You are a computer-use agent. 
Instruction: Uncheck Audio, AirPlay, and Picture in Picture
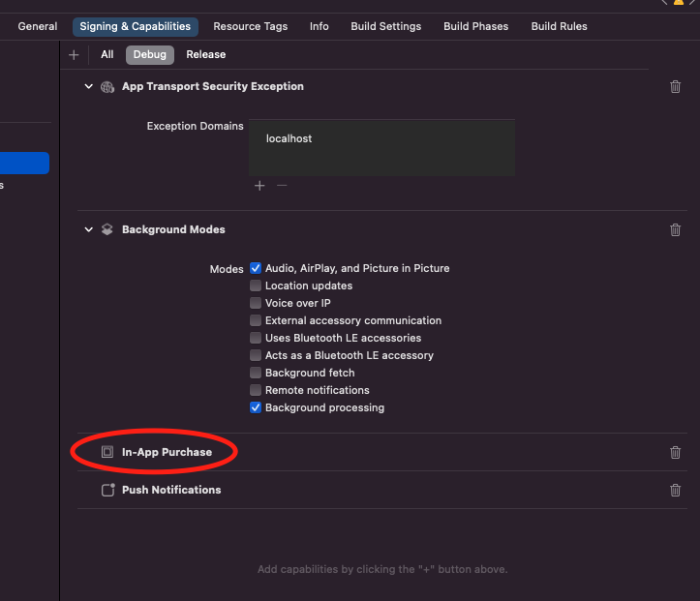(256, 268)
